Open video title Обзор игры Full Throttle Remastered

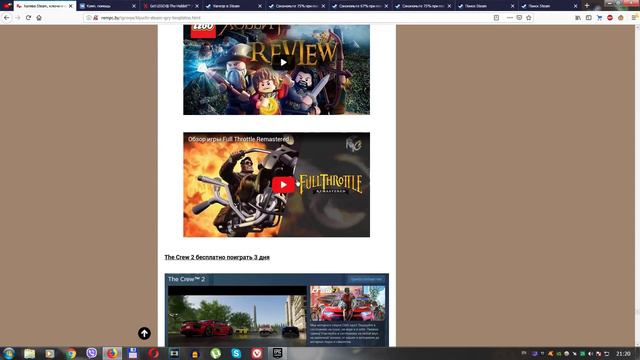(238, 139)
